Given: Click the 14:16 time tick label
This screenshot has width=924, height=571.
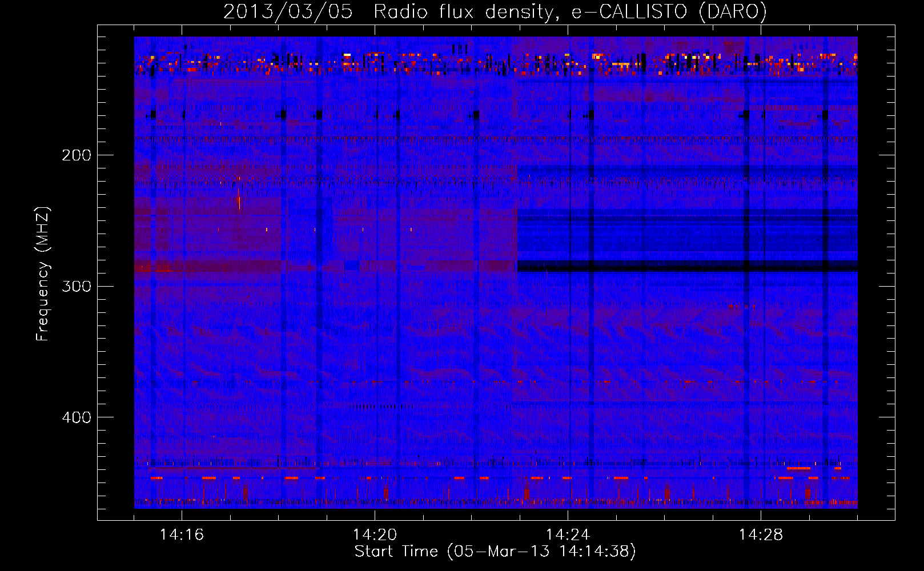Looking at the screenshot, I should click(182, 535).
